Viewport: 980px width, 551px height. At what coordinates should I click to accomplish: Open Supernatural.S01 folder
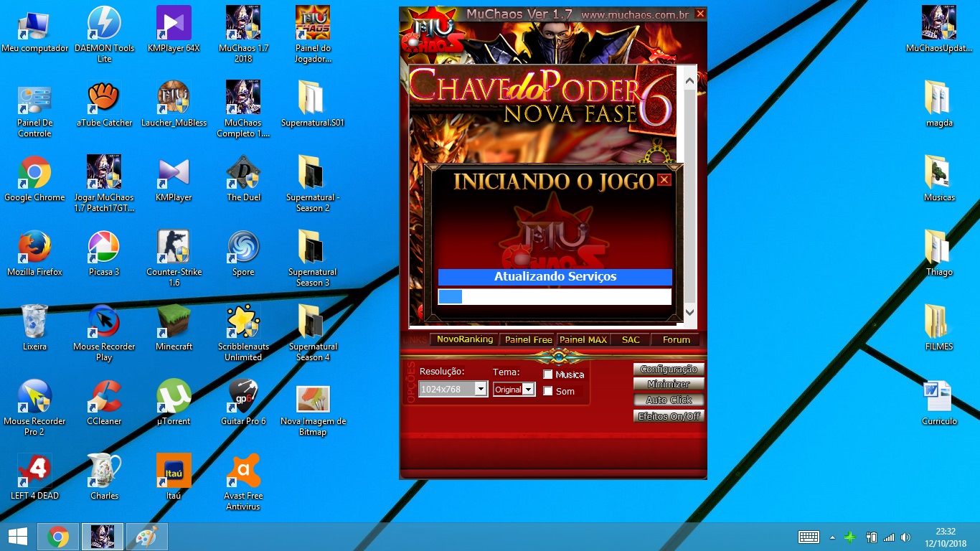point(313,105)
